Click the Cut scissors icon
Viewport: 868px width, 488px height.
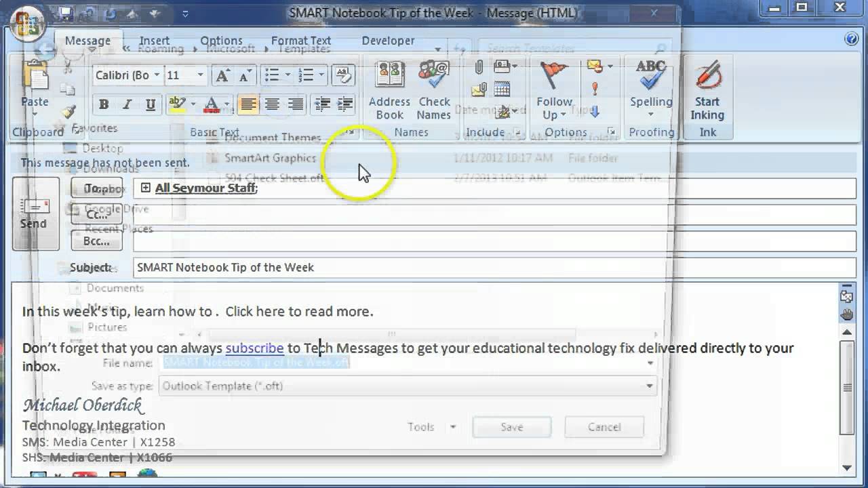pos(67,67)
